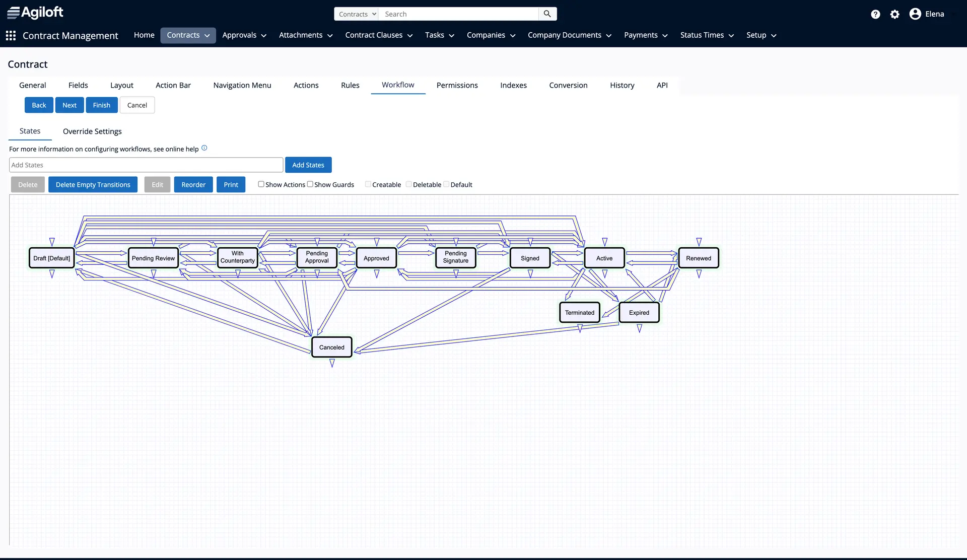Select the Pending Approval state node
The width and height of the screenshot is (967, 560).
[317, 257]
